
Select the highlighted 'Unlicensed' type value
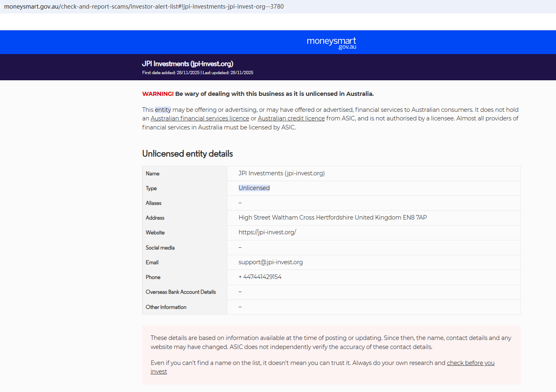point(254,188)
